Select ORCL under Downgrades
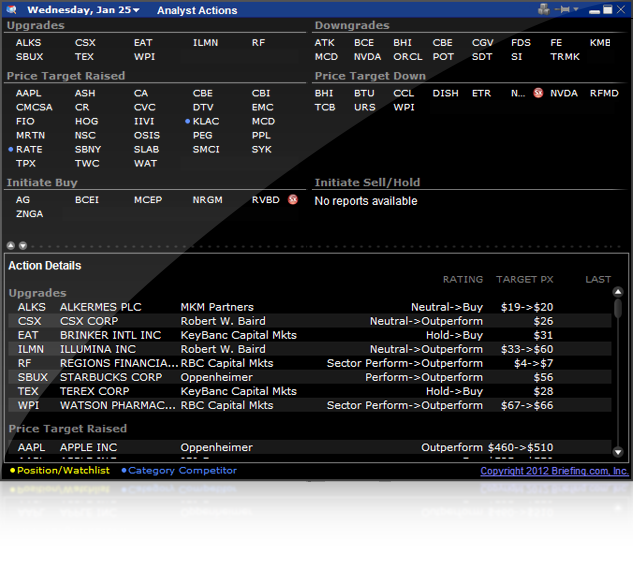Viewport: 633px width, 569px height. [x=408, y=57]
